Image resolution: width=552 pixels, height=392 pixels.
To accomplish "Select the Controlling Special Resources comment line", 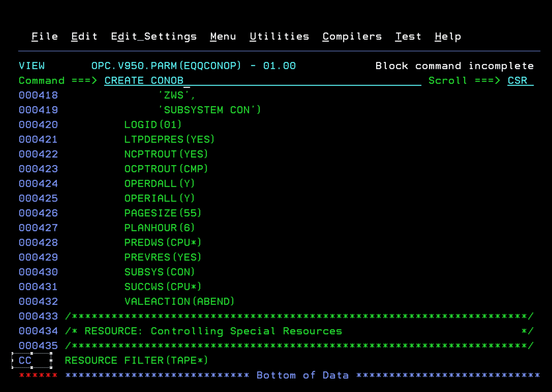I will point(203,331).
